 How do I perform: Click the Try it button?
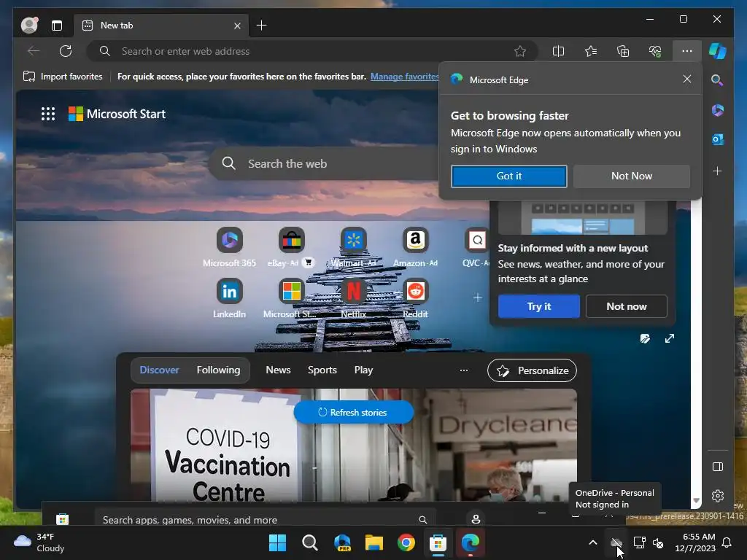click(539, 306)
